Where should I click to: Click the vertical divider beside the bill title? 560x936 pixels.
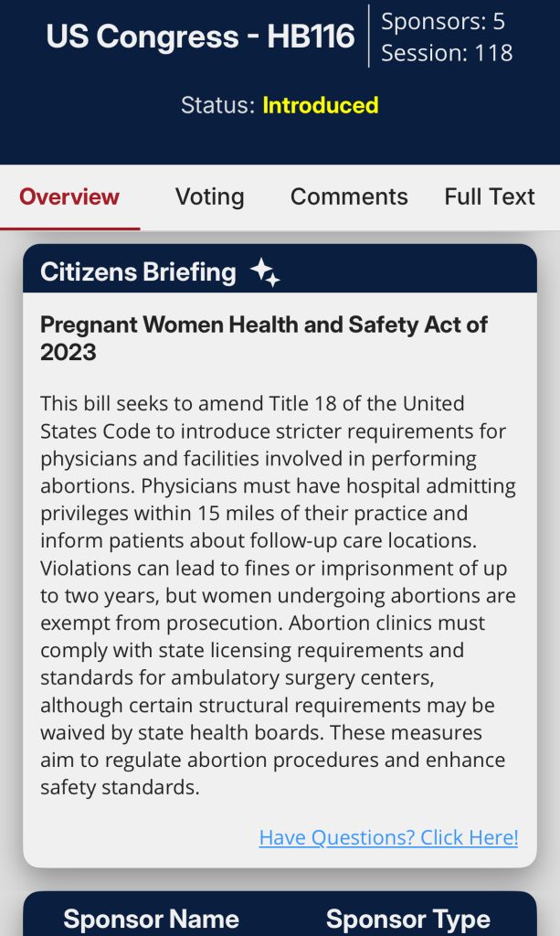(x=369, y=37)
